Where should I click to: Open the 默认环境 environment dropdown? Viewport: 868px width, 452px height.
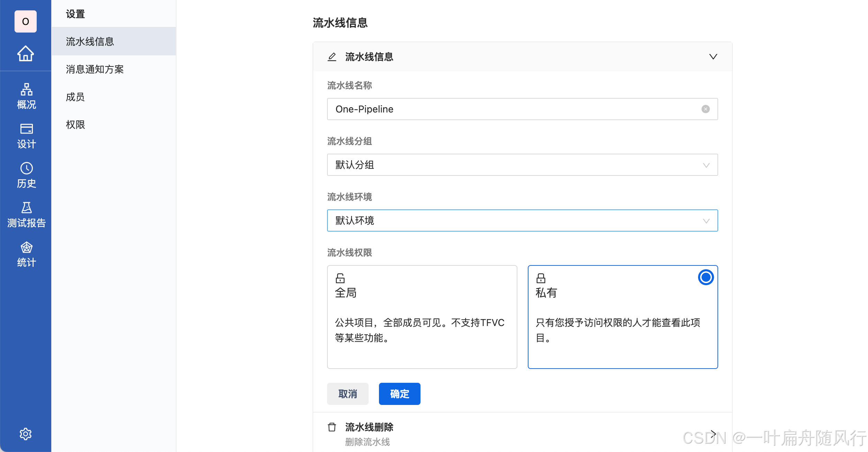click(x=523, y=220)
